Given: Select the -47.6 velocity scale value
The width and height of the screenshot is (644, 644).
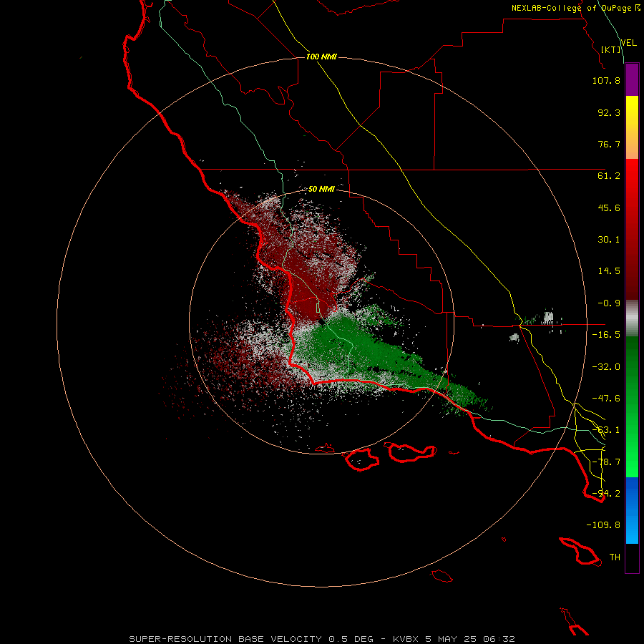Looking at the screenshot, I should pos(606,399).
